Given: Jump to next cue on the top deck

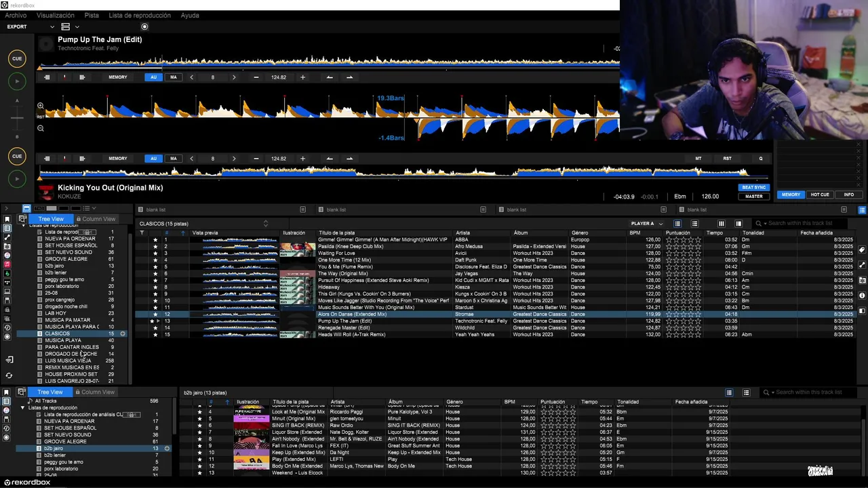Looking at the screenshot, I should tap(349, 77).
